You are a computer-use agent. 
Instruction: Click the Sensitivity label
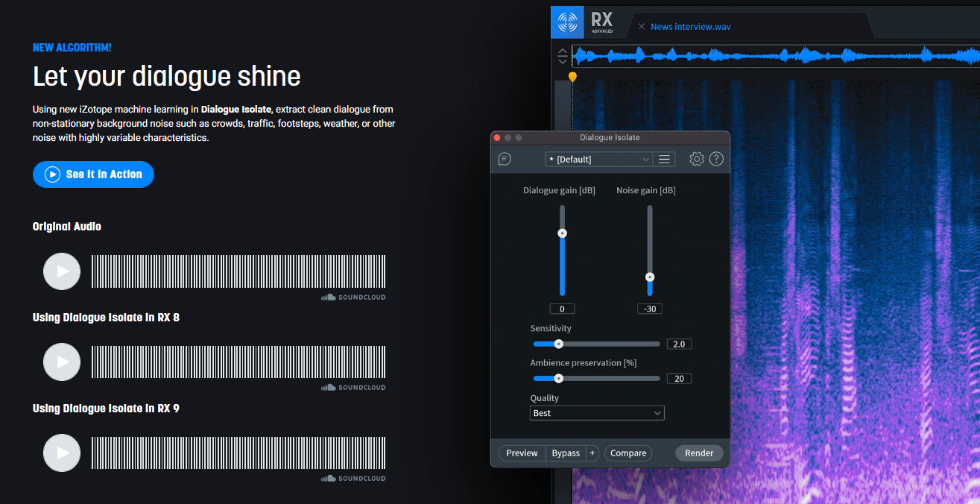coord(551,329)
